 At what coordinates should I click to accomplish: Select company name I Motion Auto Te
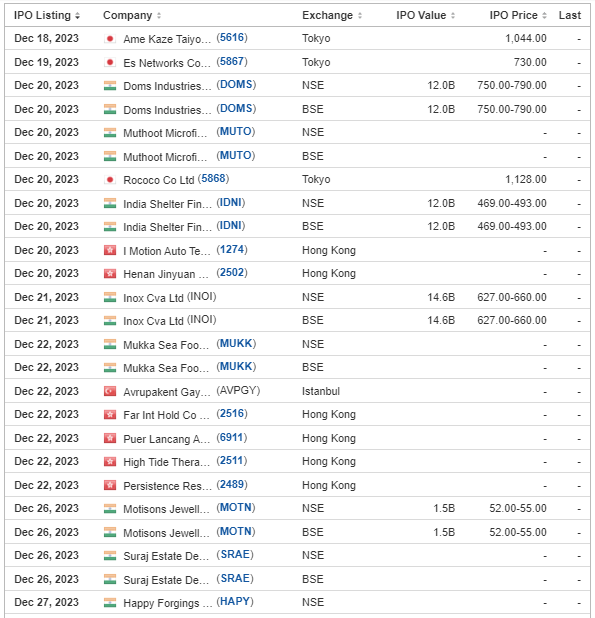point(167,251)
